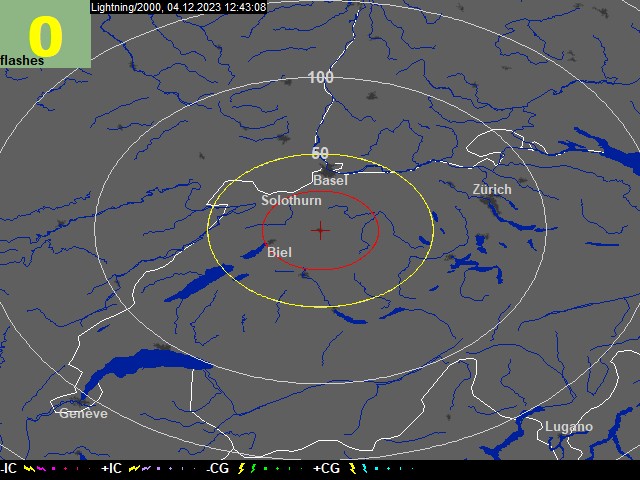Screen dimensions: 640x480
Task: Click the yellow flash counter number
Action: point(45,36)
